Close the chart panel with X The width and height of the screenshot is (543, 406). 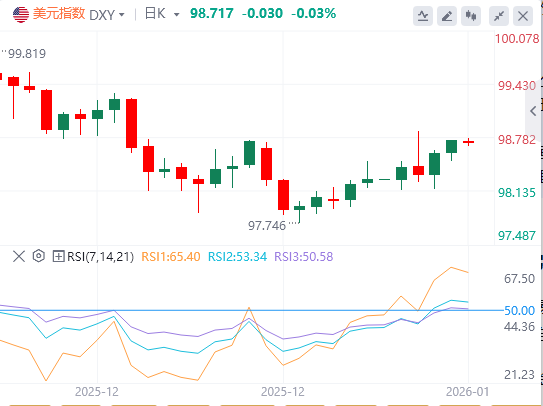coord(523,16)
